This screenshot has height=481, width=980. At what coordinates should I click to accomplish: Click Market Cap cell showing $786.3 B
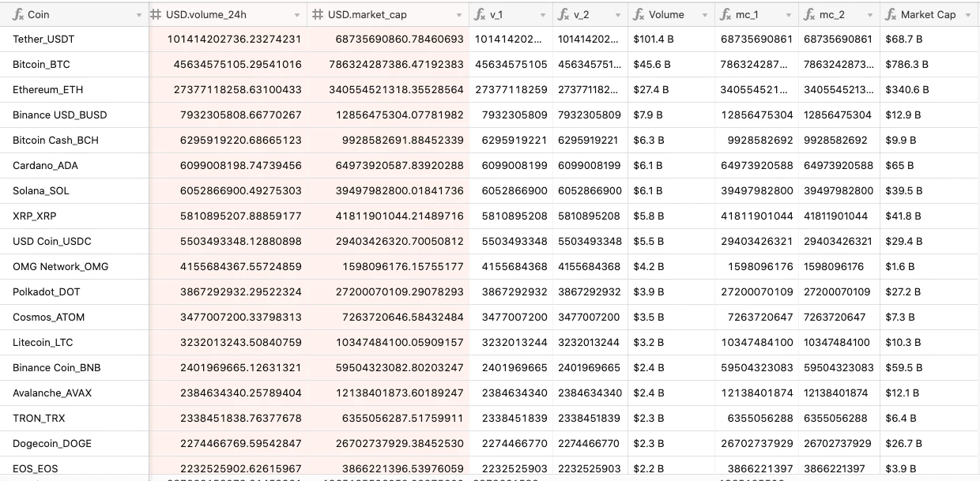pos(929,64)
